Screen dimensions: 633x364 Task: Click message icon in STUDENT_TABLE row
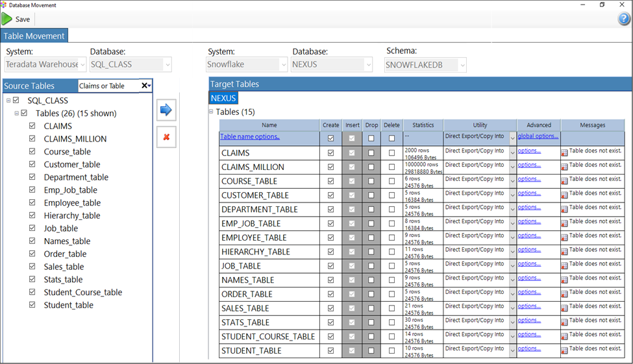(564, 350)
